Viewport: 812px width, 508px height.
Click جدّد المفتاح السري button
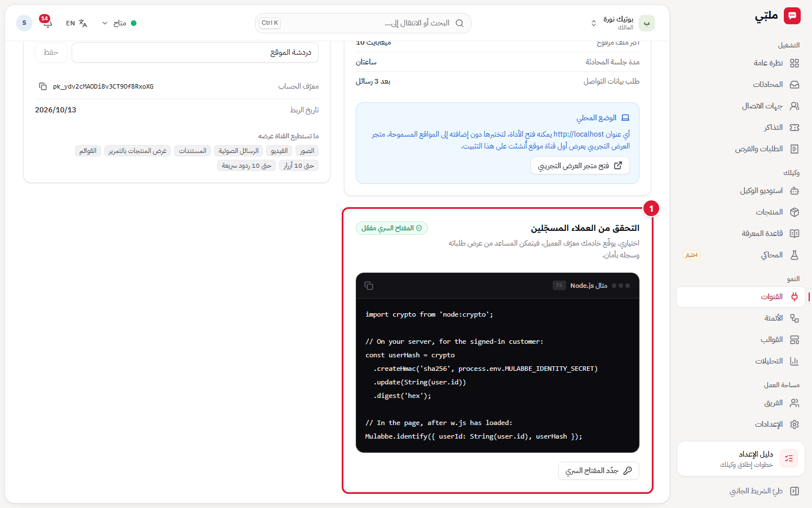click(x=599, y=471)
